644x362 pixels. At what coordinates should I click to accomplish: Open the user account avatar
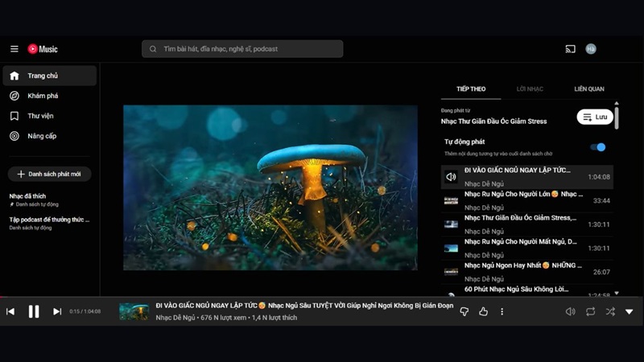pyautogui.click(x=591, y=49)
